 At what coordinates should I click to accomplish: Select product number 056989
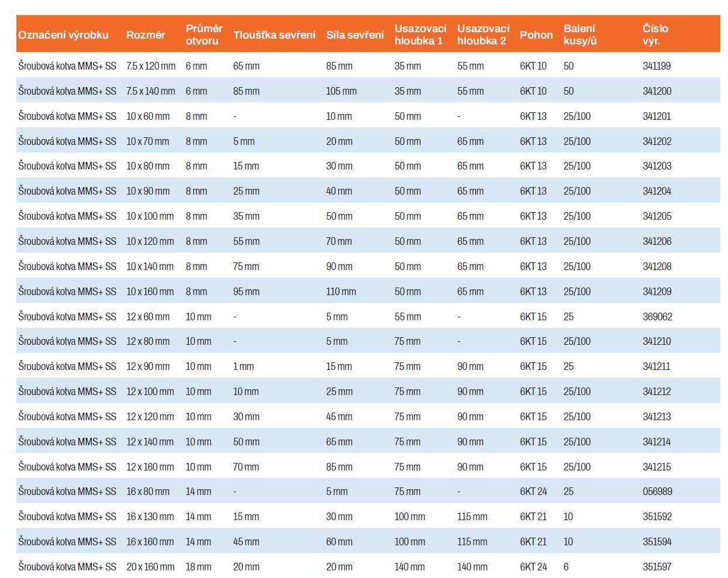click(657, 492)
